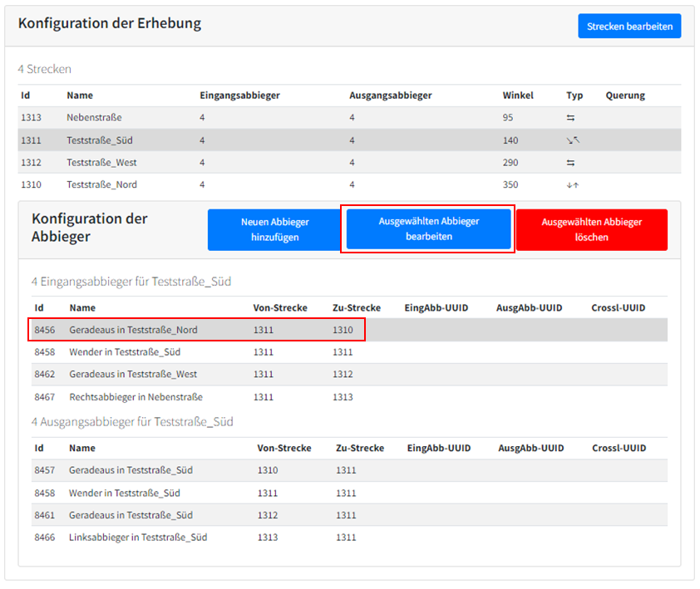
Task: Click the '4 Strecken' heading
Action: tap(45, 69)
